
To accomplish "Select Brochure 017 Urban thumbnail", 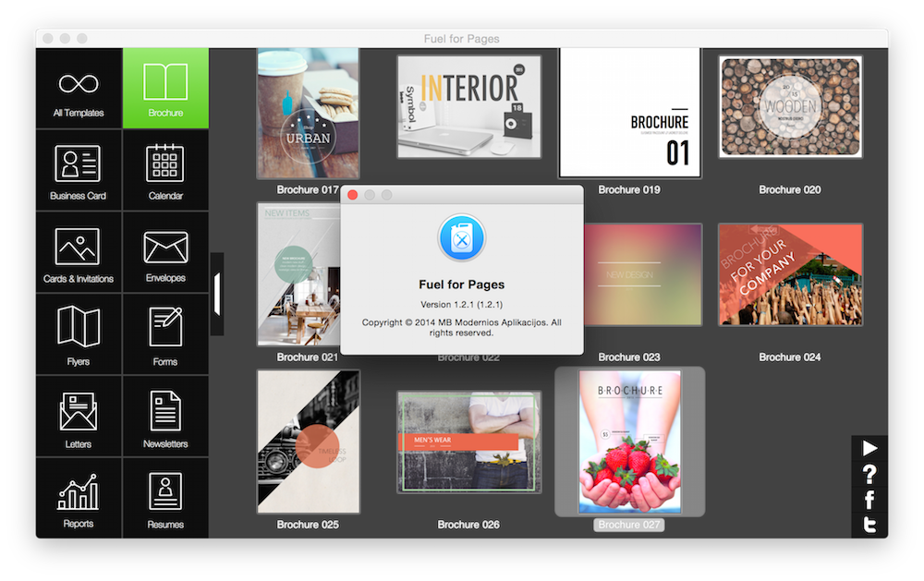I will (309, 113).
